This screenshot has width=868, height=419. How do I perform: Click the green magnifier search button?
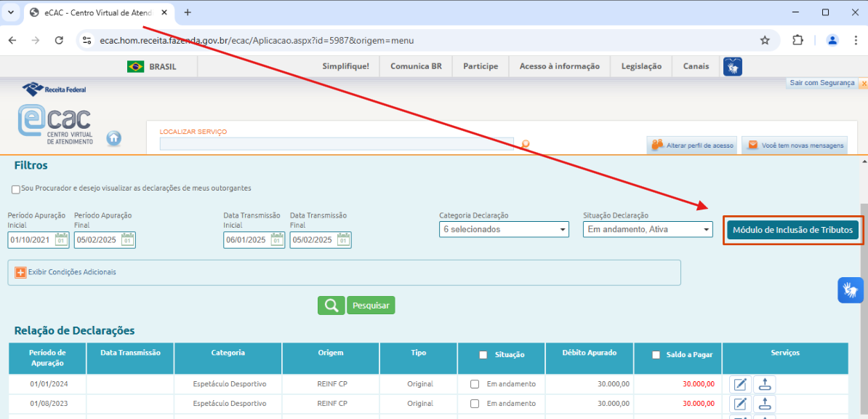pos(331,306)
